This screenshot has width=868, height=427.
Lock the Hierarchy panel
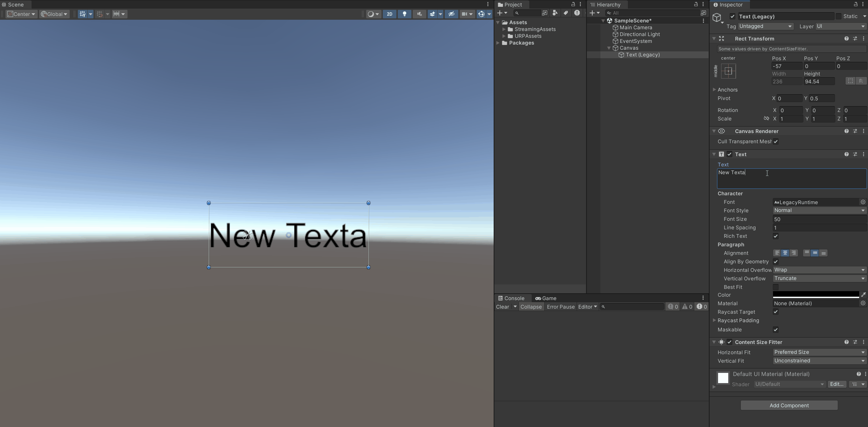[696, 4]
